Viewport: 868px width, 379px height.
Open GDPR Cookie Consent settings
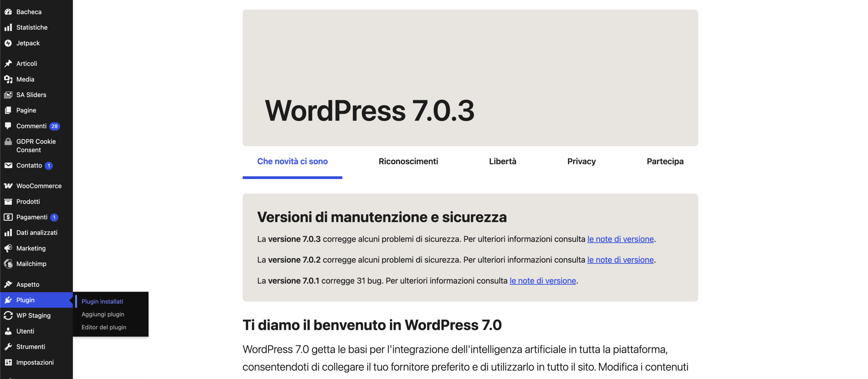click(36, 146)
